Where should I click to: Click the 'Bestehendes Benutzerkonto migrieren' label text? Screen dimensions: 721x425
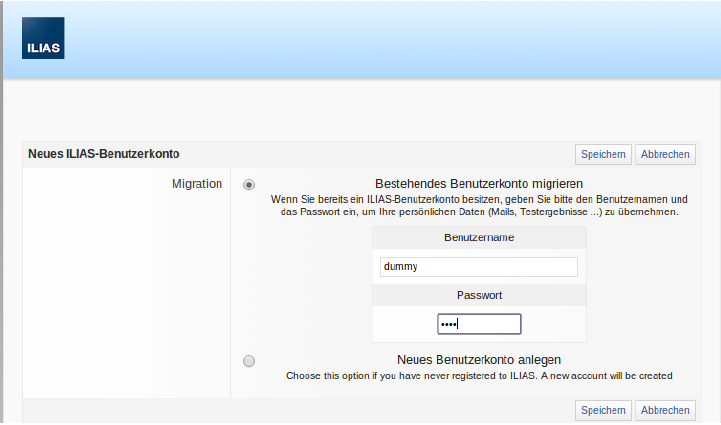[479, 184]
